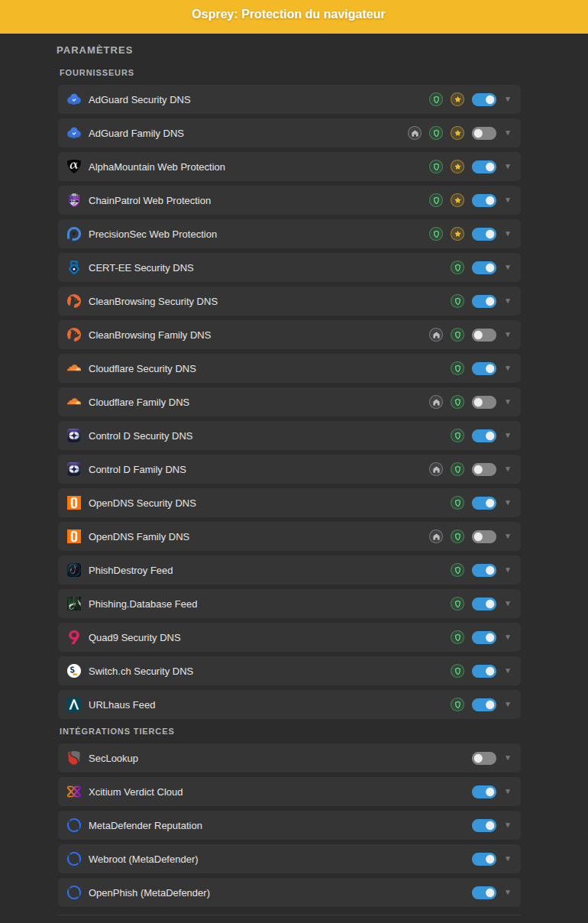Click the AdGuard Security DNS logo icon

[x=74, y=99]
